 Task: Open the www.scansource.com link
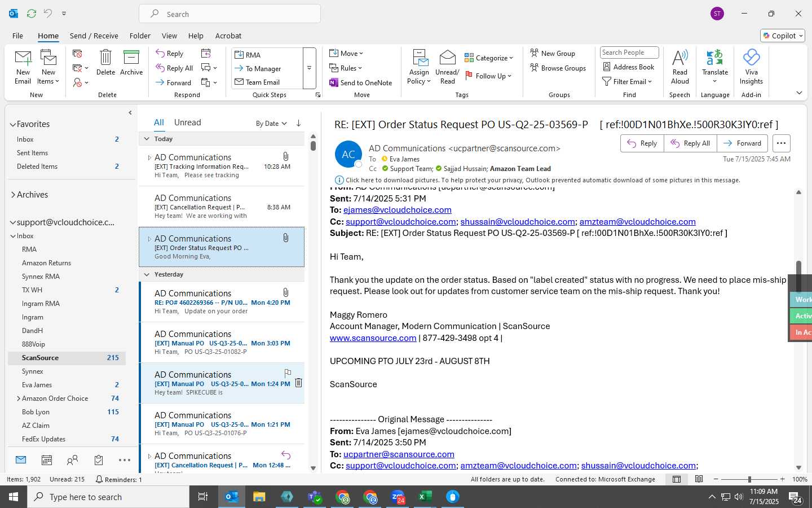point(373,338)
